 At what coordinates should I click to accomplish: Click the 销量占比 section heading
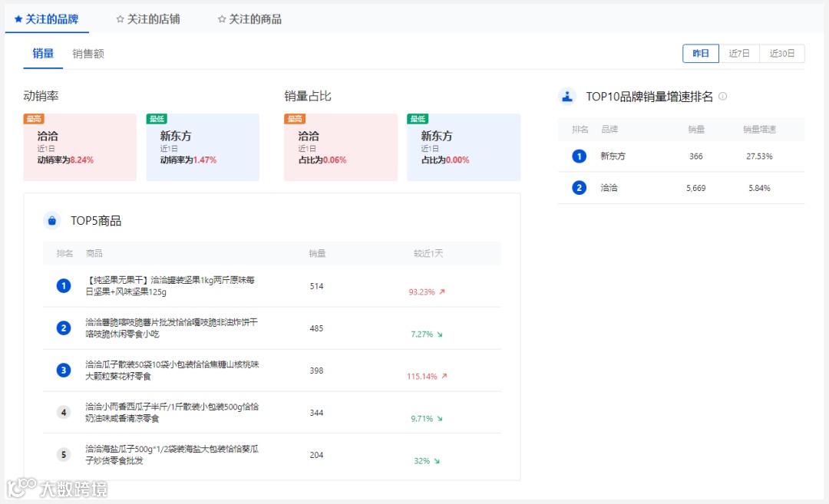pyautogui.click(x=308, y=96)
